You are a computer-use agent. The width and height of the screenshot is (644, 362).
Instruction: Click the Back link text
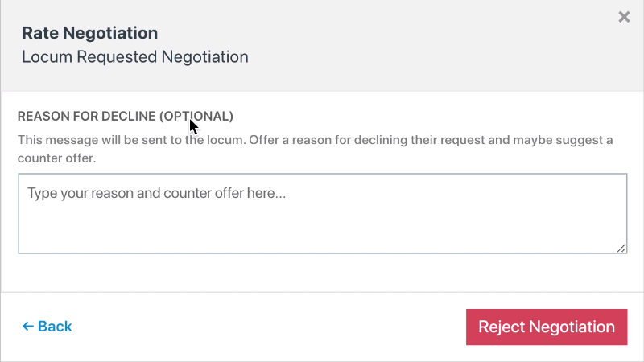point(55,327)
